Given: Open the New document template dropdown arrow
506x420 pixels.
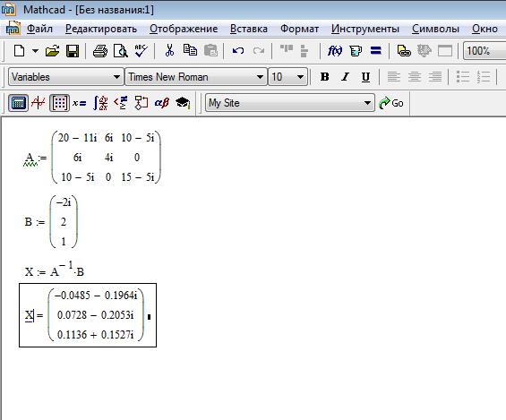Looking at the screenshot, I should pyautogui.click(x=36, y=51).
